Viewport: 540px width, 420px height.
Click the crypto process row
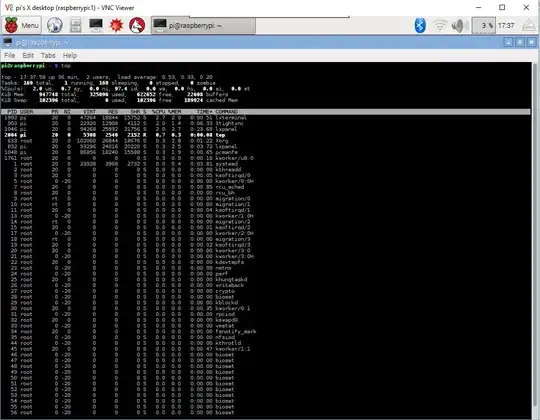pyautogui.click(x=265, y=291)
